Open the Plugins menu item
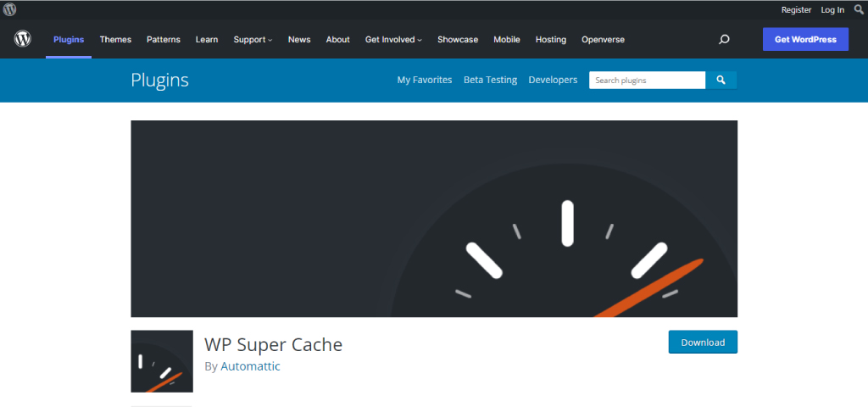Viewport: 868px width, 407px height. pos(69,39)
